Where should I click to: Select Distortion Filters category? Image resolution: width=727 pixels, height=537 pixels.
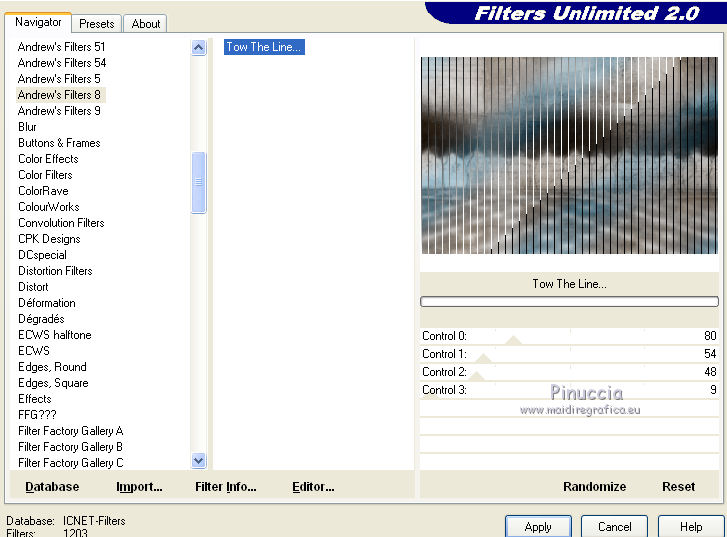tap(55, 271)
